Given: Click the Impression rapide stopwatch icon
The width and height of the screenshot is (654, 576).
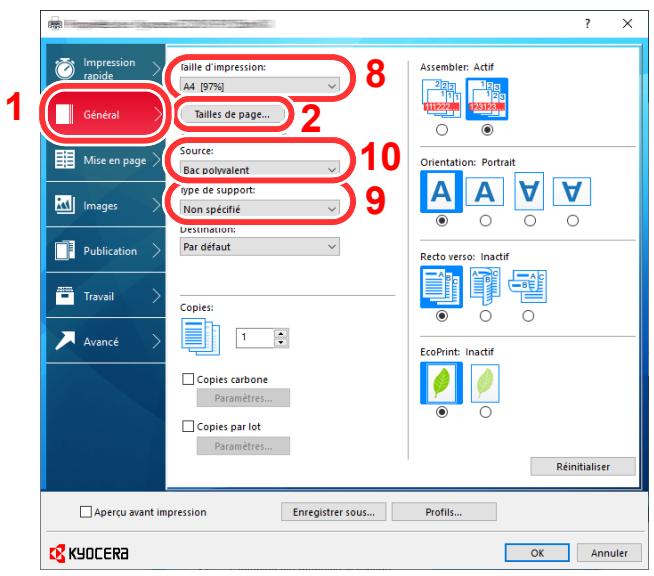Looking at the screenshot, I should tap(65, 68).
